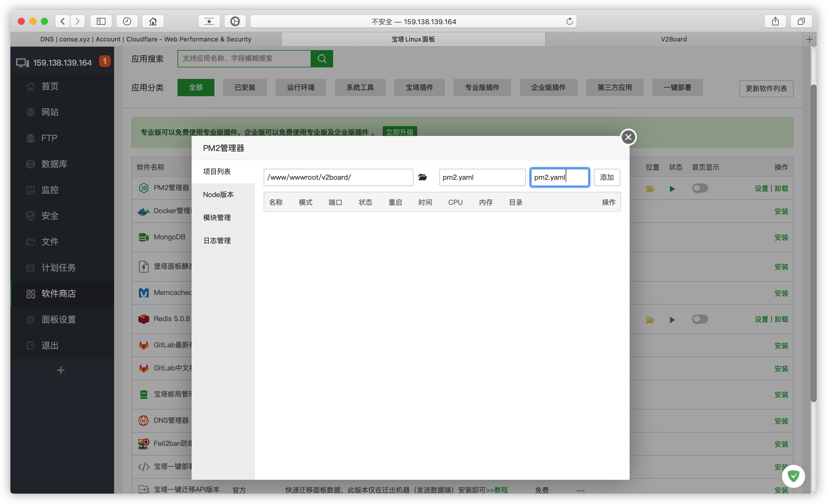Screen dimensions: 827x504
Task: Switch to V2Board browser tab
Action: tap(674, 39)
